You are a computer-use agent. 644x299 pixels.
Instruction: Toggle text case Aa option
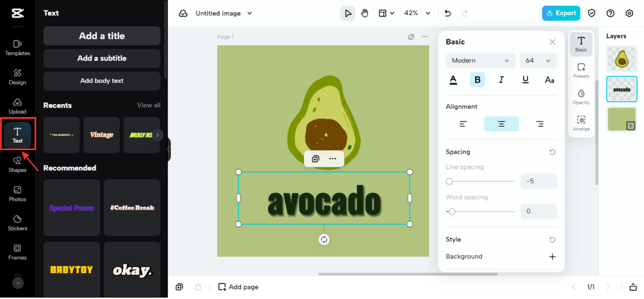(550, 80)
